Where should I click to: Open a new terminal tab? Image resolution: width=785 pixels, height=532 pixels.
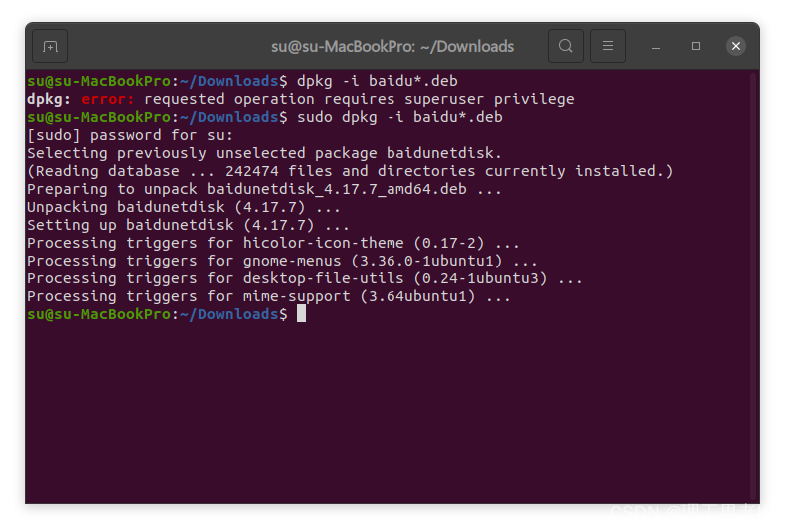50,47
